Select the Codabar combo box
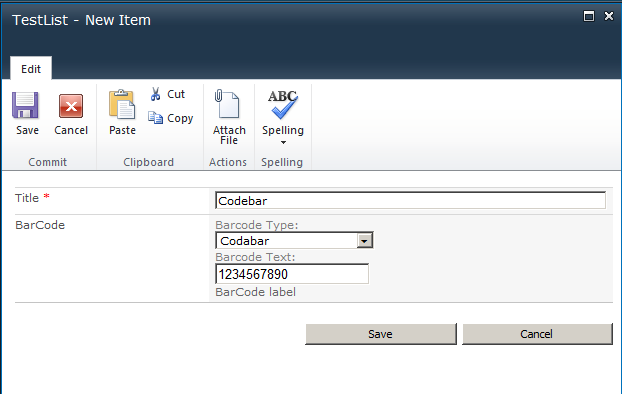Image resolution: width=622 pixels, height=394 pixels. point(294,240)
